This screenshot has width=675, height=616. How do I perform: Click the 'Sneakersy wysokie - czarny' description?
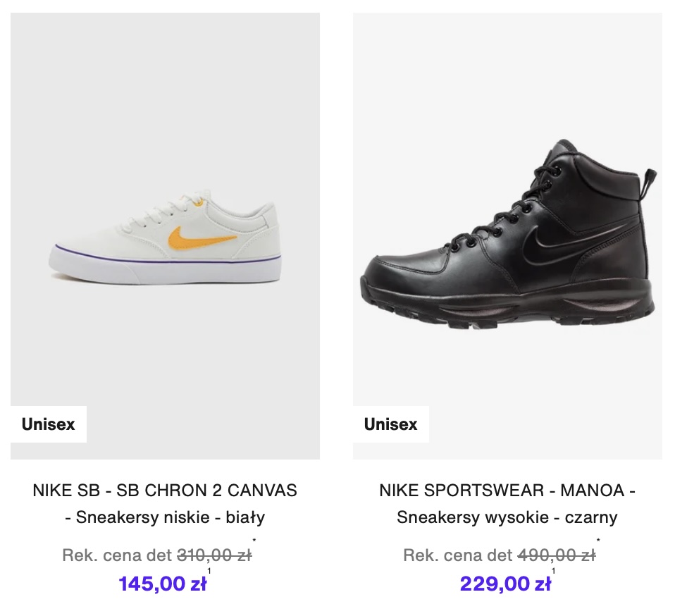point(507,517)
